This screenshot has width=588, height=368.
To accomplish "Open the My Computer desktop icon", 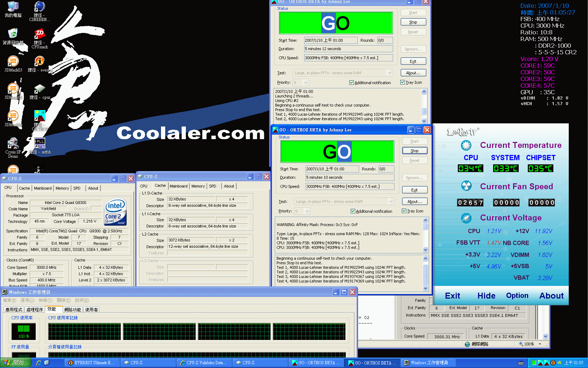I will click(x=13, y=9).
